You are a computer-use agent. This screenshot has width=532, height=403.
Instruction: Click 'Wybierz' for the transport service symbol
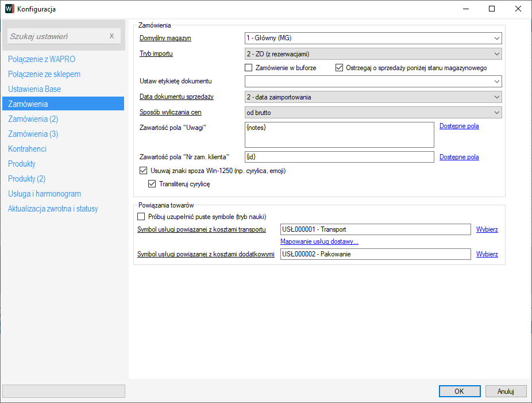[x=487, y=229]
